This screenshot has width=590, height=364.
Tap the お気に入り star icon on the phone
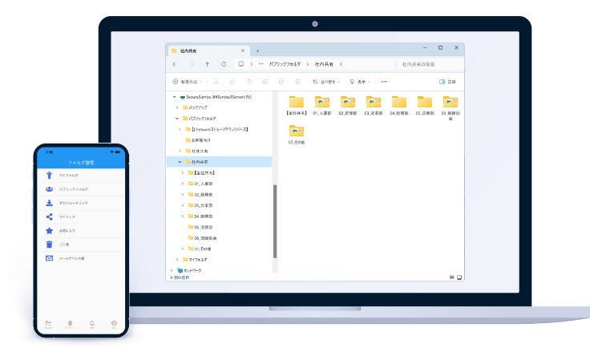click(x=50, y=230)
